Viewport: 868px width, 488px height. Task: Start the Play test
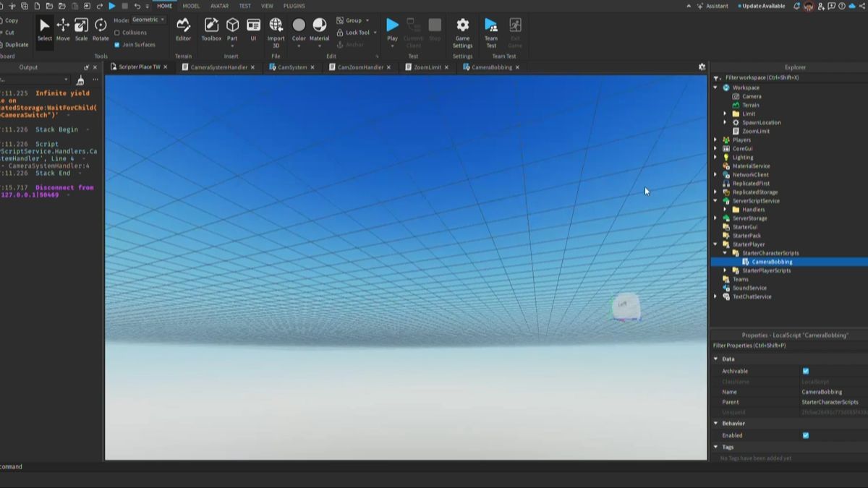tap(392, 30)
